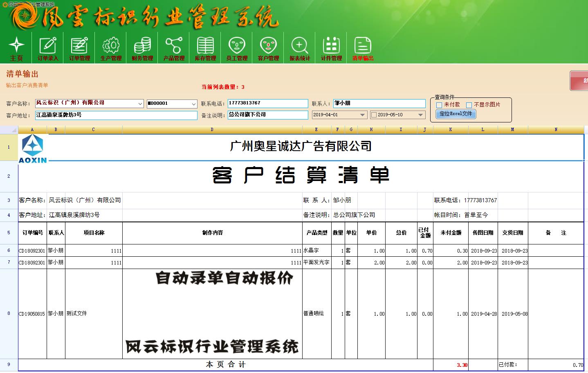Click the 定位Excel文件 button
The height and width of the screenshot is (373, 588).
click(456, 114)
